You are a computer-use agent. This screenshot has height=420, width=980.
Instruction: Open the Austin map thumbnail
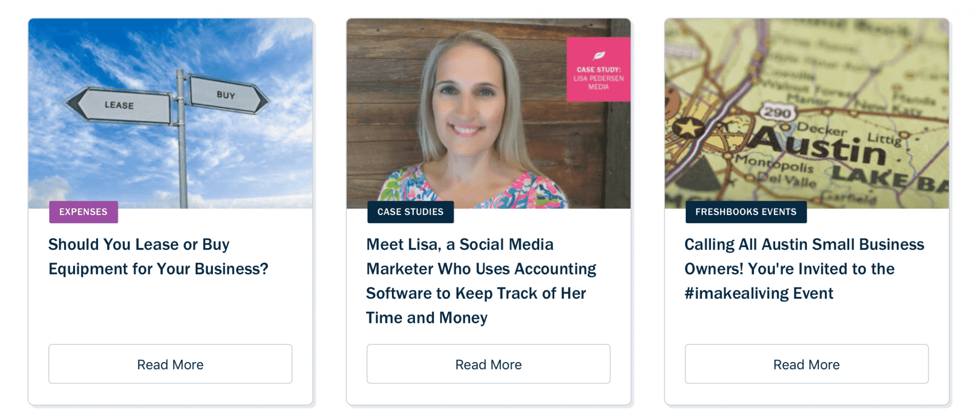pyautogui.click(x=806, y=114)
